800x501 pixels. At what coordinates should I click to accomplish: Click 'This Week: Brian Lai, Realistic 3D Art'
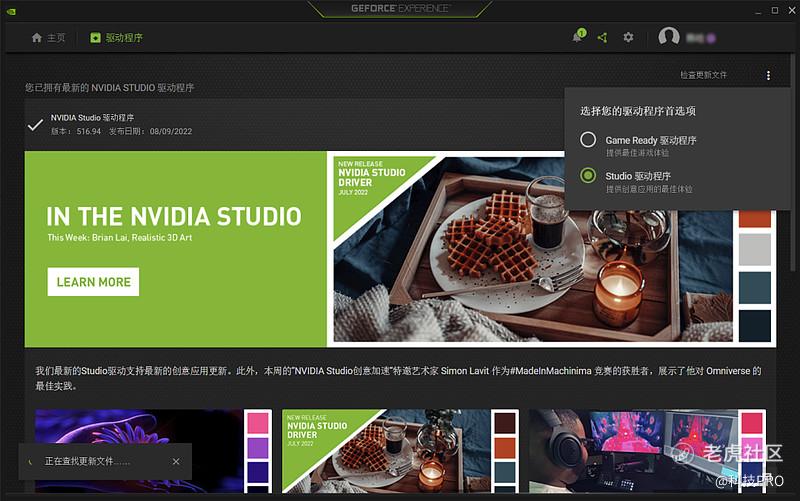coord(120,237)
